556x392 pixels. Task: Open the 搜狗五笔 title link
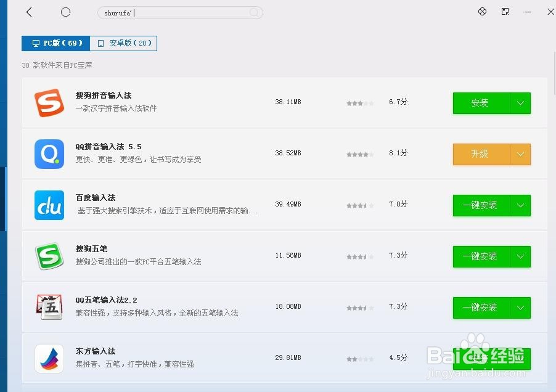(x=91, y=248)
